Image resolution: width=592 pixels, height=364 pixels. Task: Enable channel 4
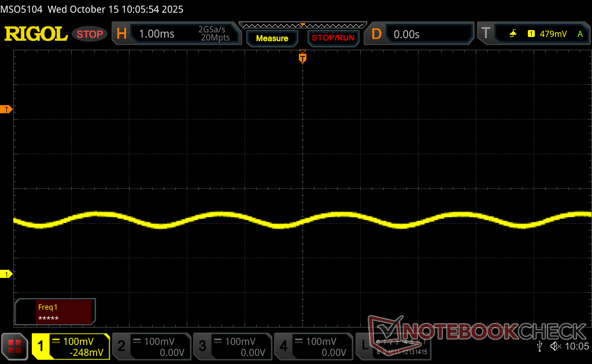point(313,346)
